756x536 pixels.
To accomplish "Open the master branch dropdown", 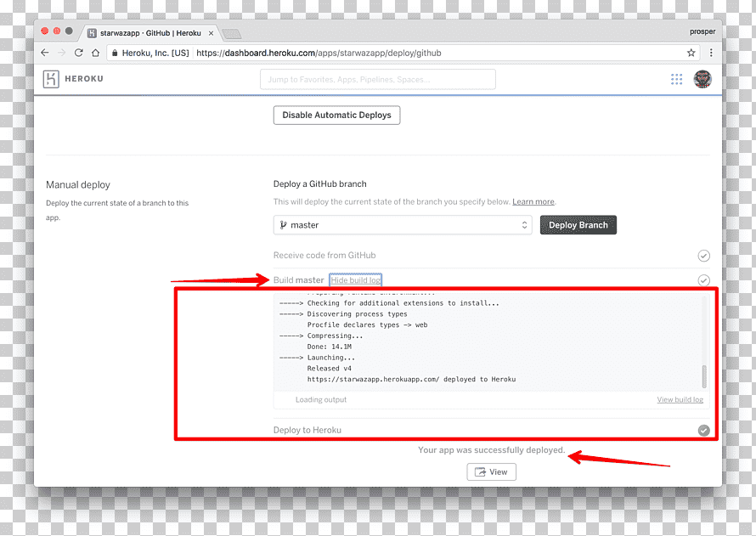I will point(403,224).
